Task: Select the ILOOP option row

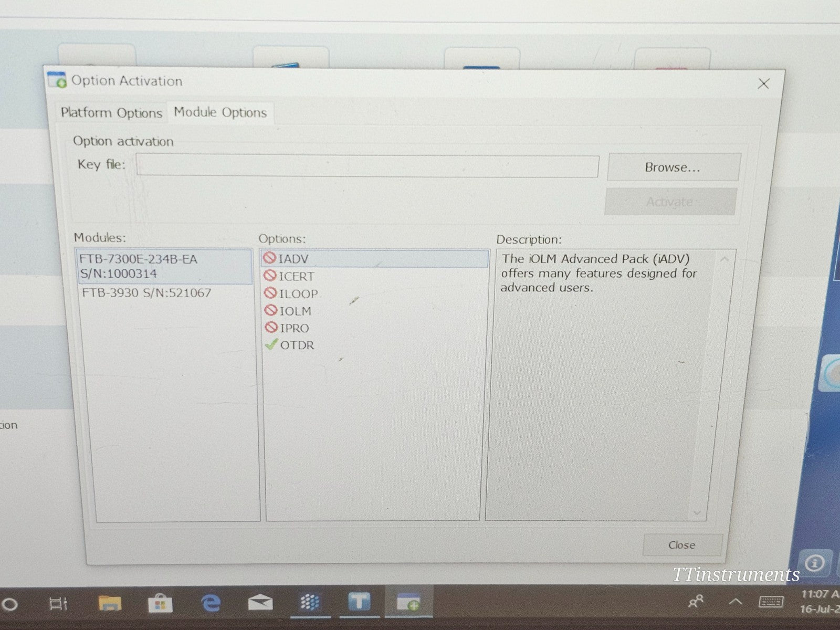Action: pos(375,293)
